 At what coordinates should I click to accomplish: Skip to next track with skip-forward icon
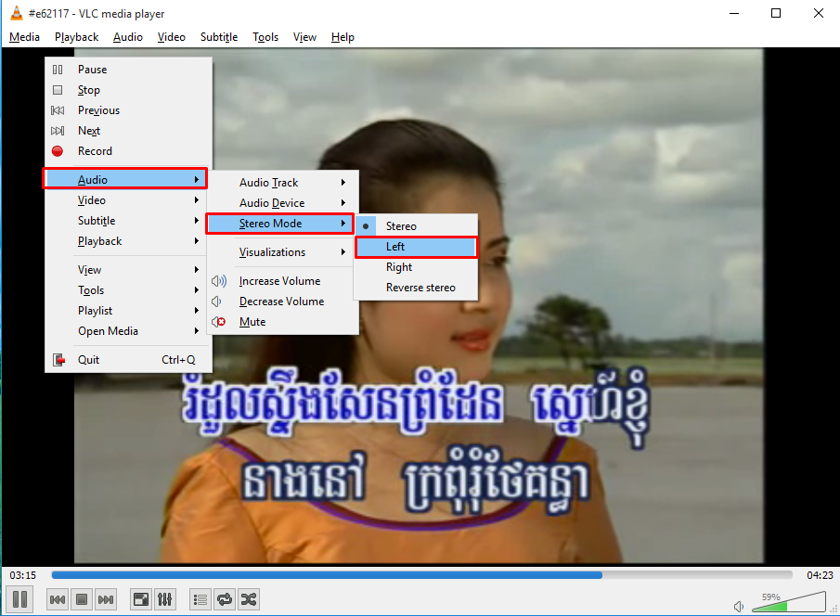(105, 599)
